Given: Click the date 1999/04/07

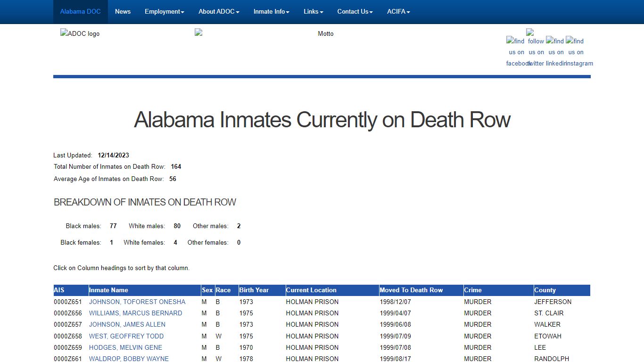Looking at the screenshot, I should pos(395,313).
